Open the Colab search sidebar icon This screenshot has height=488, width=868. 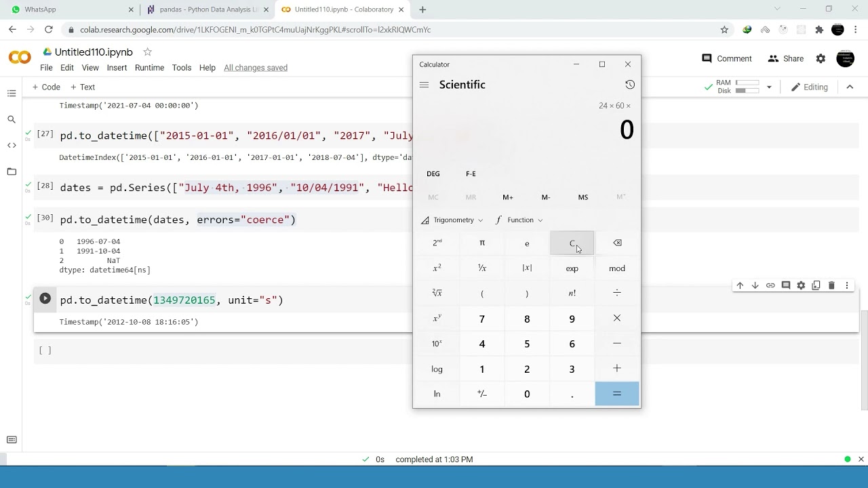(x=12, y=119)
